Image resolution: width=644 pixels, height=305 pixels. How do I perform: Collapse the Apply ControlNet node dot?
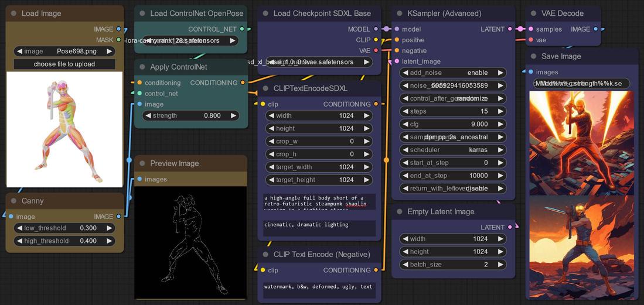click(x=142, y=67)
